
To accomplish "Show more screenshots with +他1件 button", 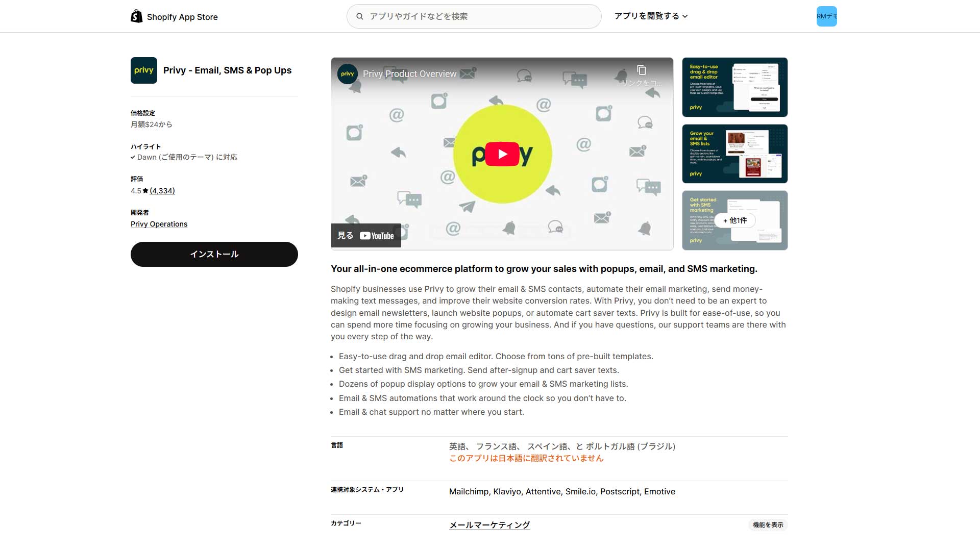I will (x=735, y=220).
